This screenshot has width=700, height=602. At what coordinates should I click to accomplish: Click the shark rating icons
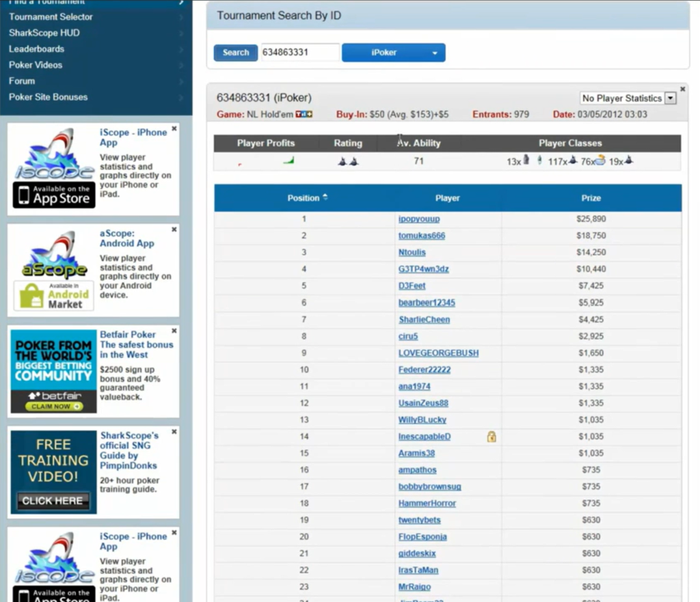coord(348,161)
